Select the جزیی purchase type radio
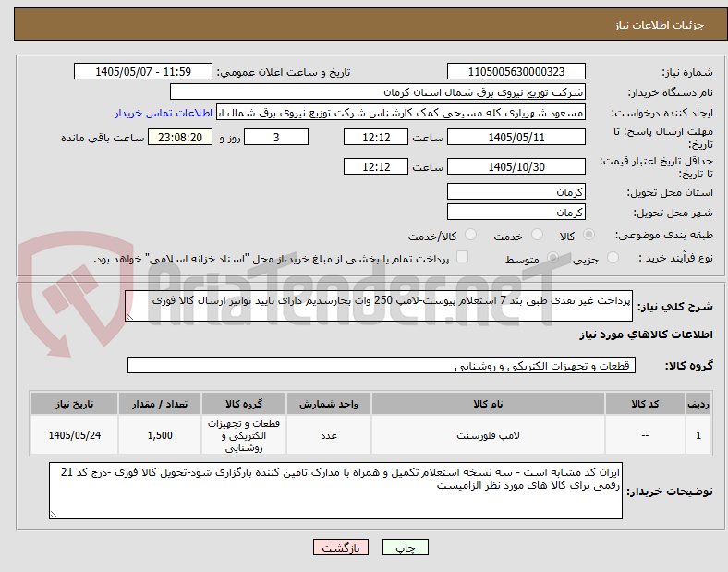Viewport: 728px width, 572px height. 613,258
